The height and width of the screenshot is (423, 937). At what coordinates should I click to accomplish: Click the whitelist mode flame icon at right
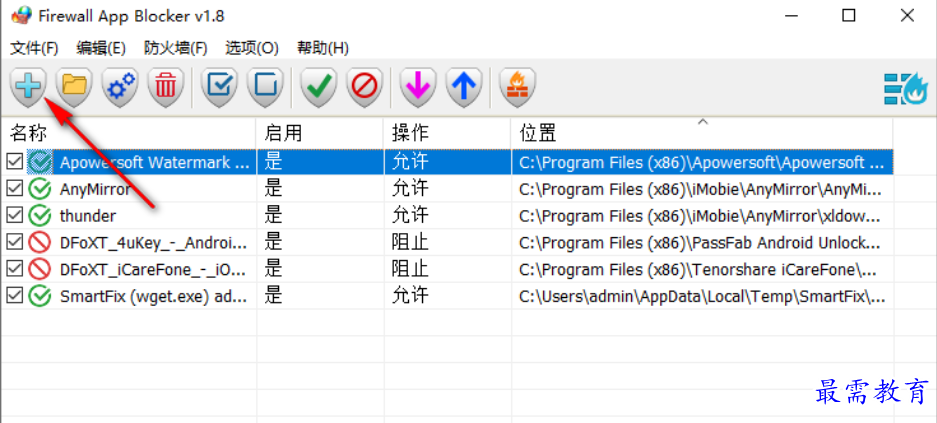906,90
